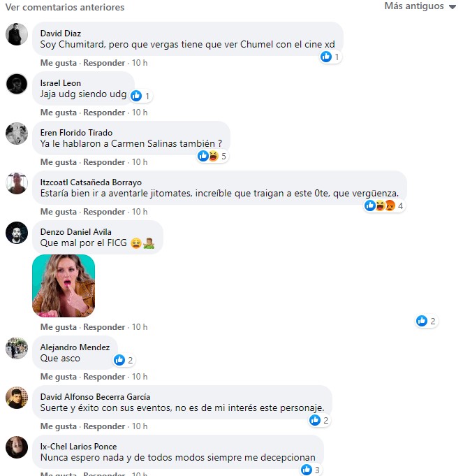Image resolution: width=463 pixels, height=476 pixels.
Task: Open David Diaz's profile picture
Action: coord(17,34)
